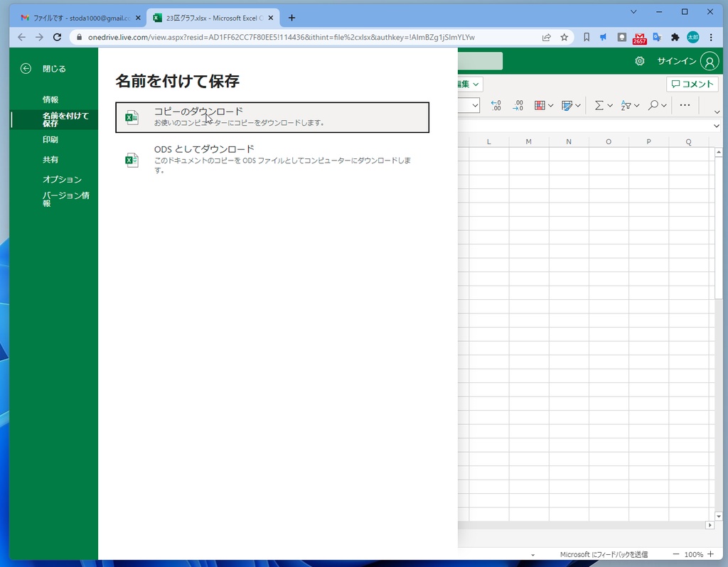Click the Google Translate extension icon
Viewport: 728px width, 567px height.
(657, 37)
